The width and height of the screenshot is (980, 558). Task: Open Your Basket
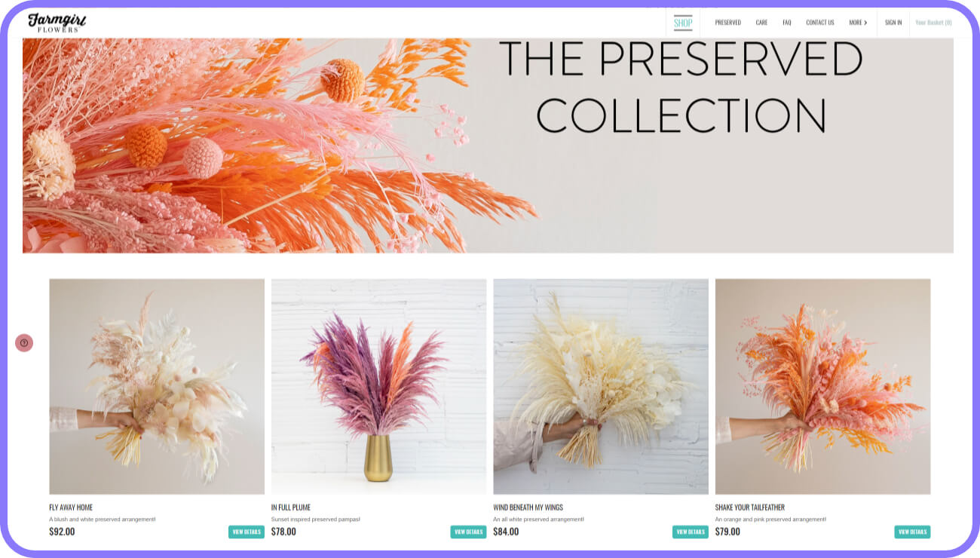pyautogui.click(x=933, y=23)
